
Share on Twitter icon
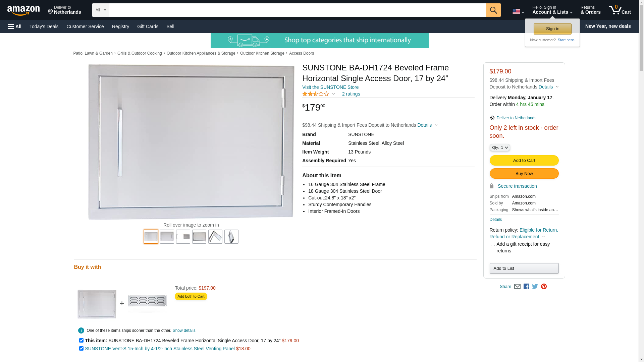[x=535, y=287]
